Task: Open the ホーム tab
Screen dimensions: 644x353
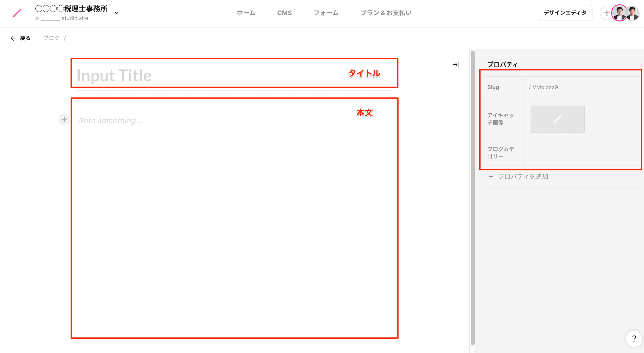Action: tap(246, 13)
